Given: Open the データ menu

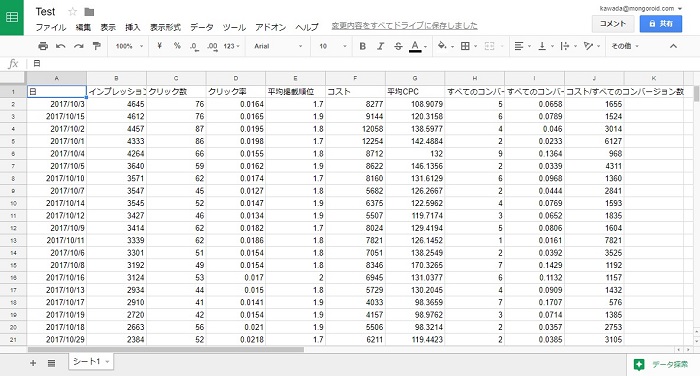Looking at the screenshot, I should 201,27.
